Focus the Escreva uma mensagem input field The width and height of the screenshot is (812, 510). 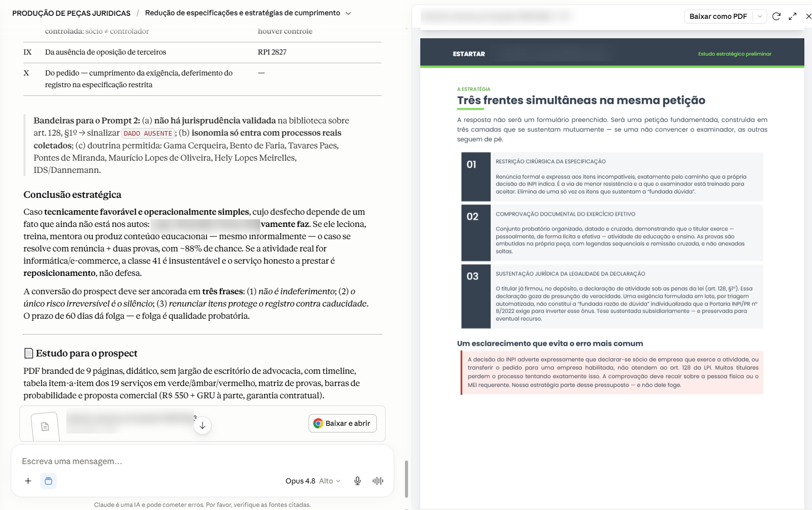click(202, 461)
